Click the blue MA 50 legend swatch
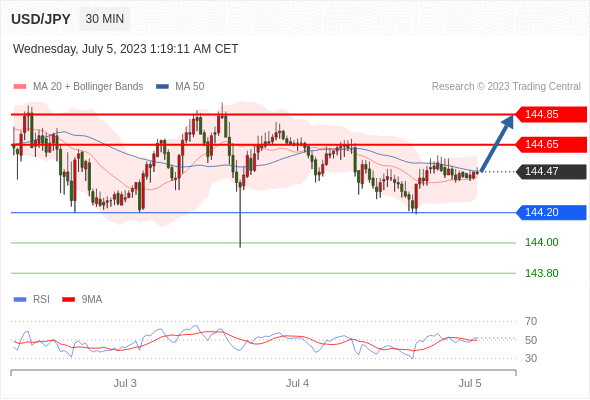 tap(162, 87)
